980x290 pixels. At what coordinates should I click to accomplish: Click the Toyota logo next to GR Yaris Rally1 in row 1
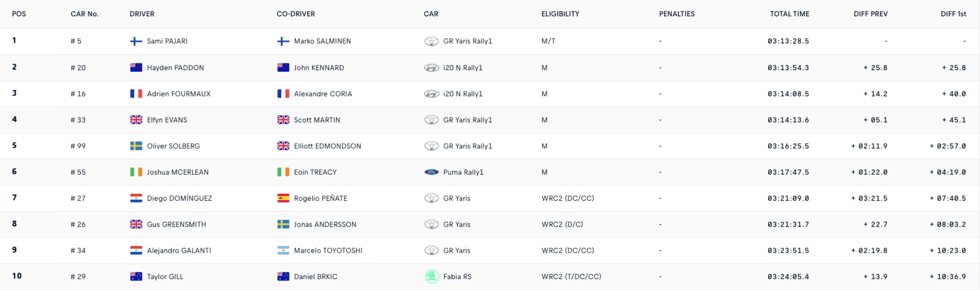[431, 41]
